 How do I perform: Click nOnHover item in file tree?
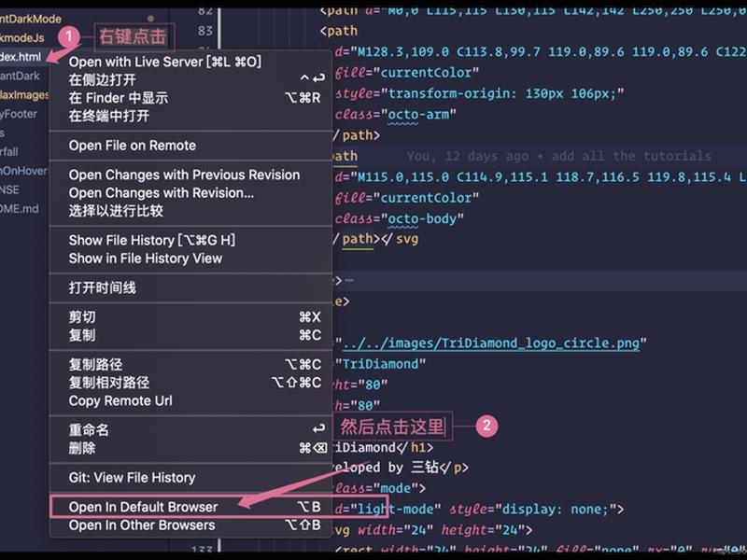pos(24,171)
